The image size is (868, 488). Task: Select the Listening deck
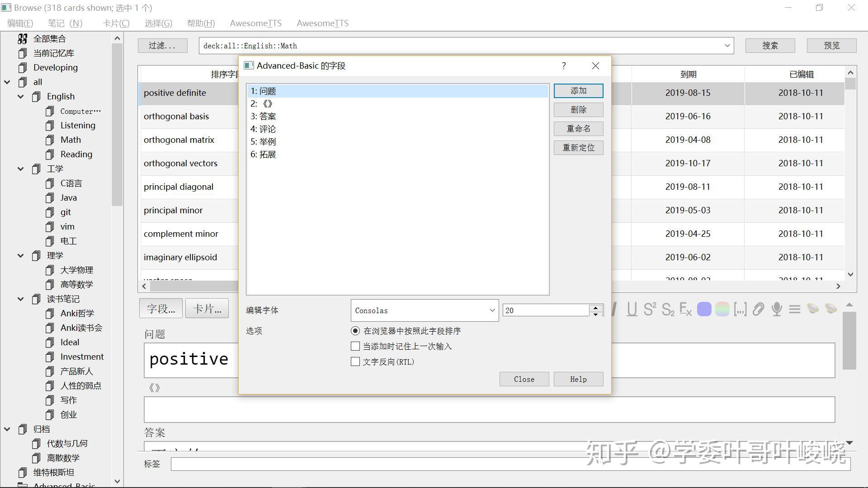[x=78, y=126]
